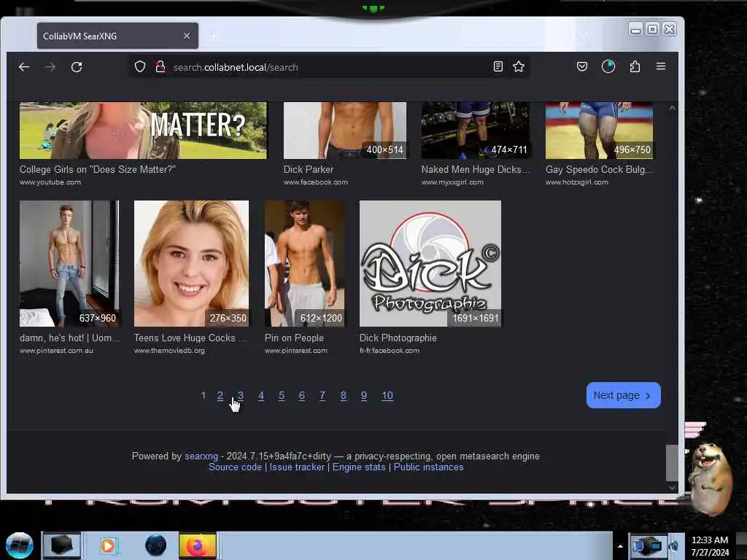Reload the page with the refresh icon
The height and width of the screenshot is (560, 747).
pyautogui.click(x=77, y=67)
